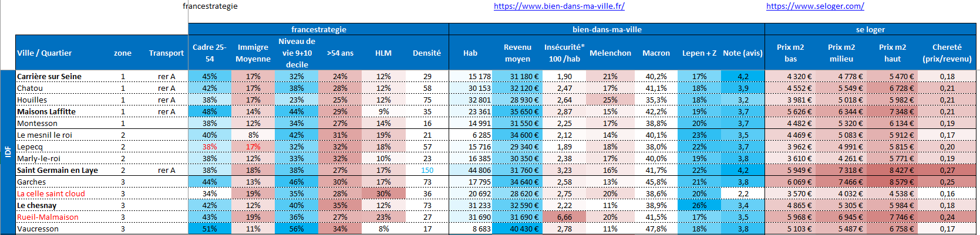Screen dimensions: 980x235
Task: Select the 'zone' column header
Action: pos(123,53)
